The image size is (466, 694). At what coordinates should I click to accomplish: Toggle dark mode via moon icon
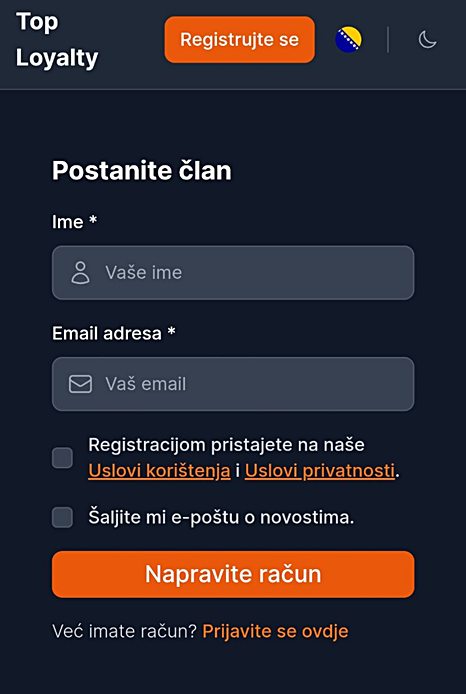(427, 40)
